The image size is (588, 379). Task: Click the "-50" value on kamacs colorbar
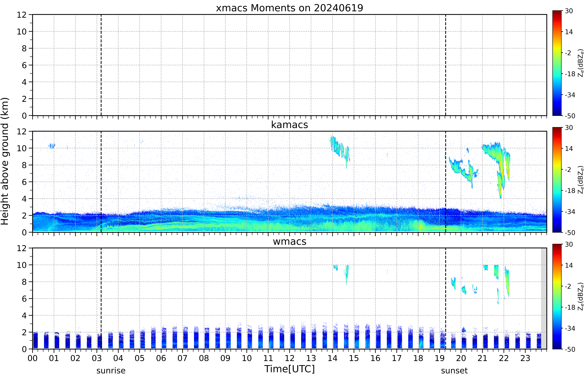(570, 233)
